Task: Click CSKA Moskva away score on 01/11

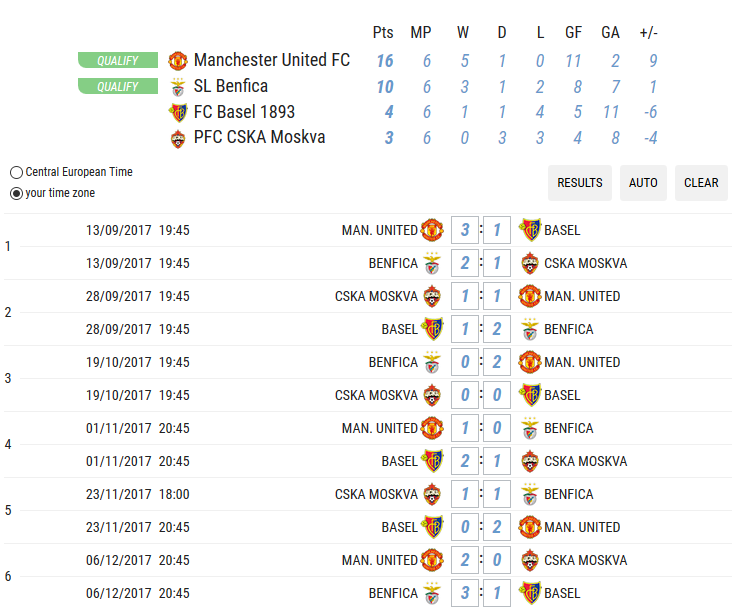Action: tap(497, 461)
